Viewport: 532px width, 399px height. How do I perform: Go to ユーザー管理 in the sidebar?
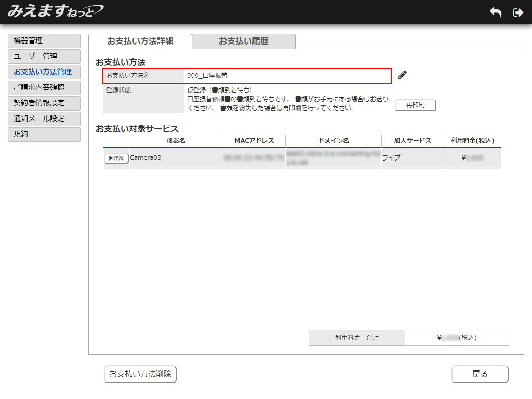[44, 56]
